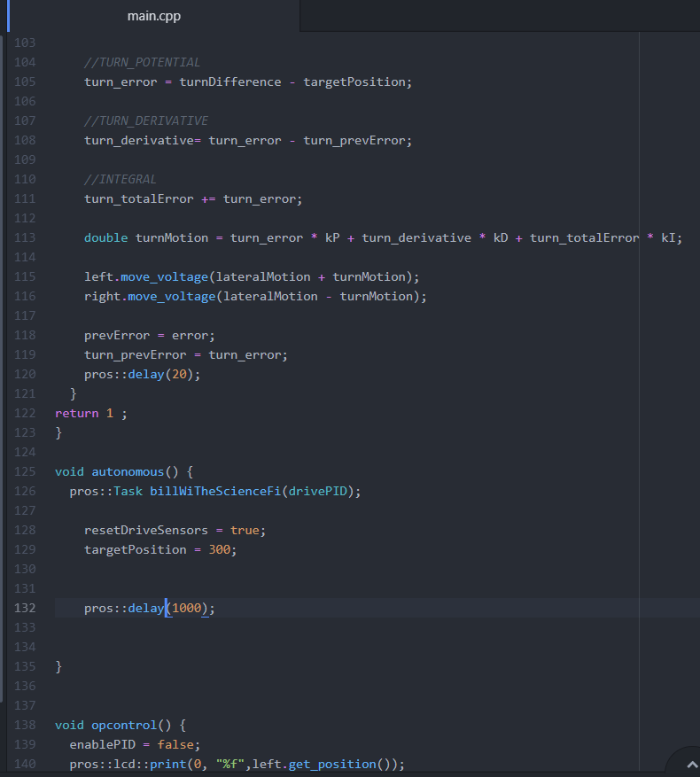Click 'turnMotion' declaration on line 113
This screenshot has height=777, width=700.
click(172, 237)
